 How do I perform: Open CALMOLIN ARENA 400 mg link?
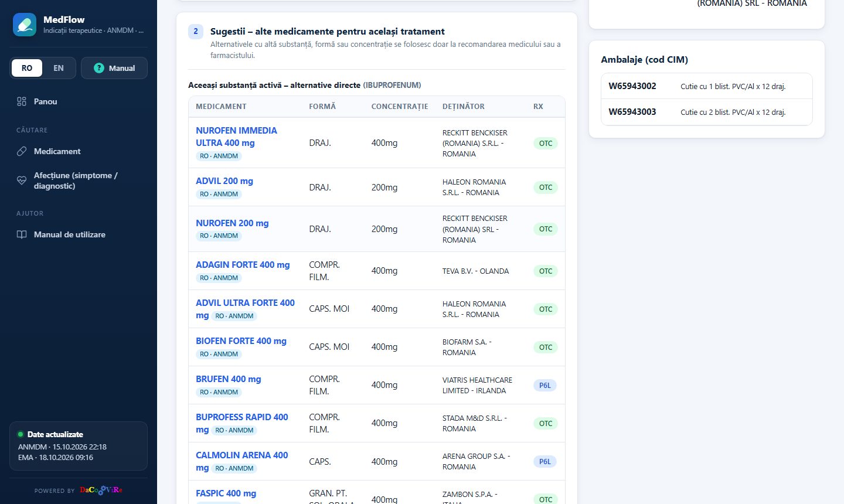pos(242,461)
